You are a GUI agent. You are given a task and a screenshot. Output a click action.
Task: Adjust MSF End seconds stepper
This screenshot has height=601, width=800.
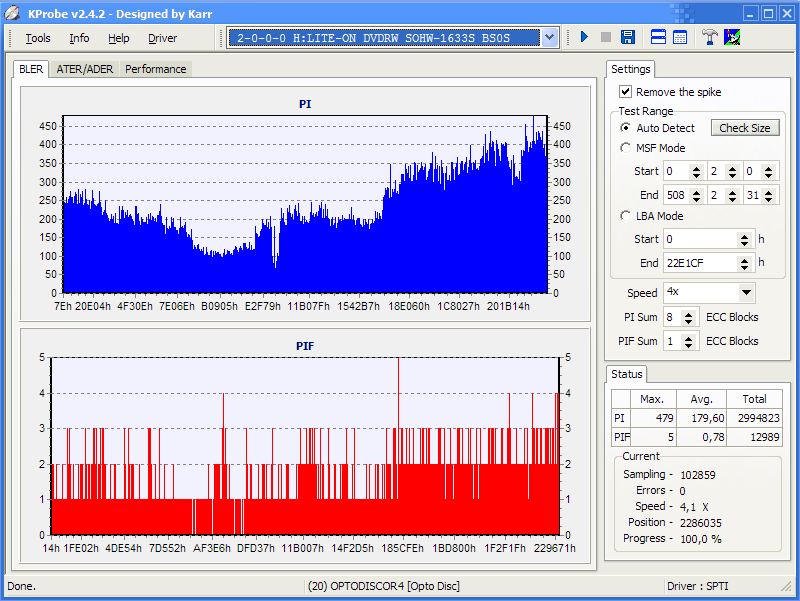pos(732,195)
